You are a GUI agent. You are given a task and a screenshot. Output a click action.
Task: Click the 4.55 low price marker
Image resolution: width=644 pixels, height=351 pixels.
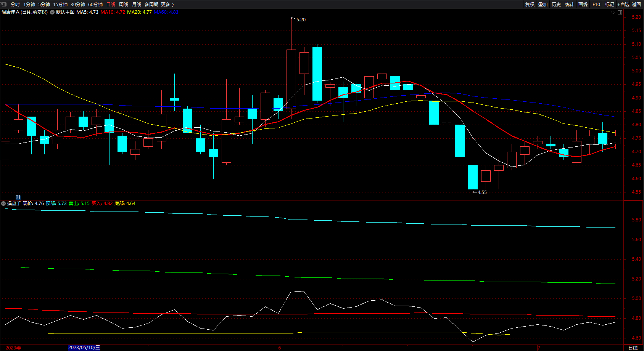pyautogui.click(x=482, y=192)
